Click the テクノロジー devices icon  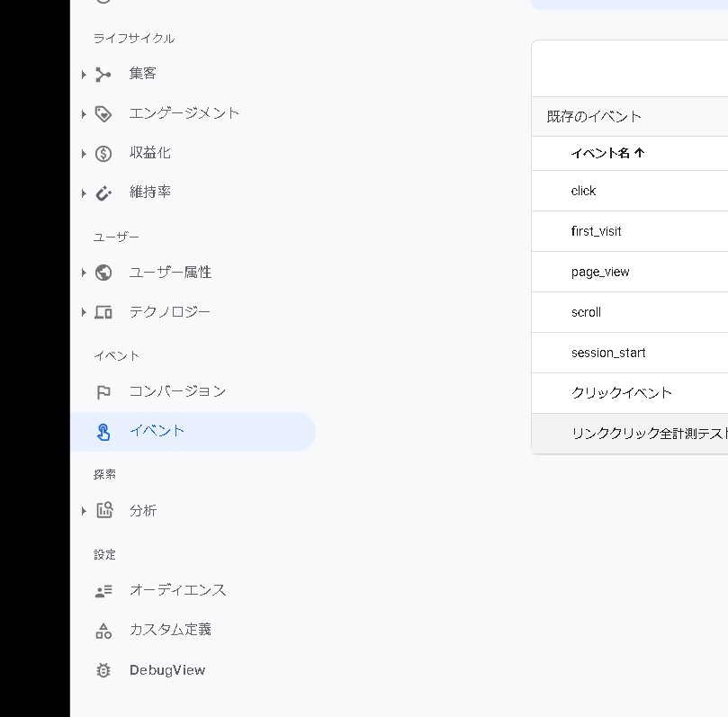[103, 312]
